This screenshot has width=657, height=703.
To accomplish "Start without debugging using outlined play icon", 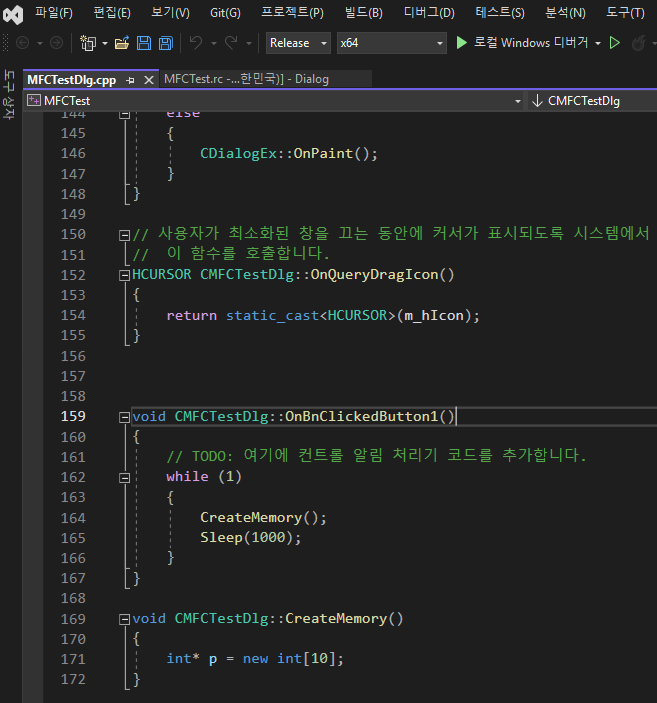I will 615,43.
